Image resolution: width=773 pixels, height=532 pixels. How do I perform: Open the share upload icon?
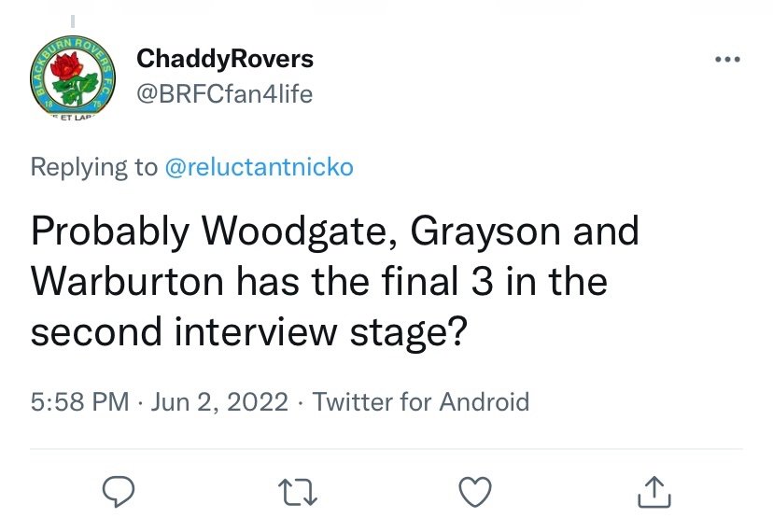click(x=654, y=492)
